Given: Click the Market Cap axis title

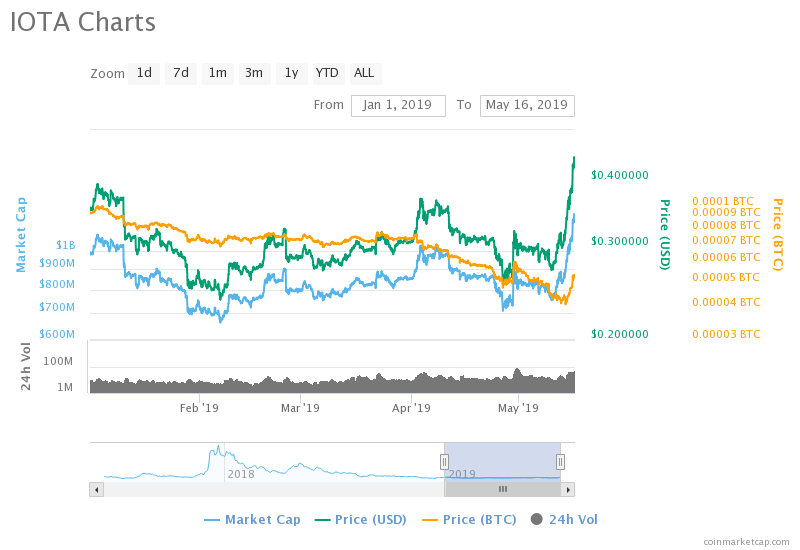Looking at the screenshot, I should coord(21,235).
